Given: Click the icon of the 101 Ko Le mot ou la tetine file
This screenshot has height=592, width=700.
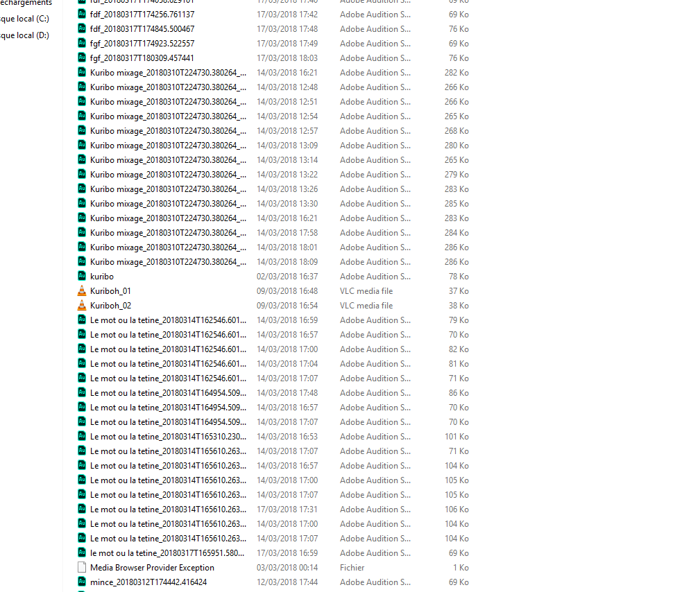Looking at the screenshot, I should tap(82, 436).
